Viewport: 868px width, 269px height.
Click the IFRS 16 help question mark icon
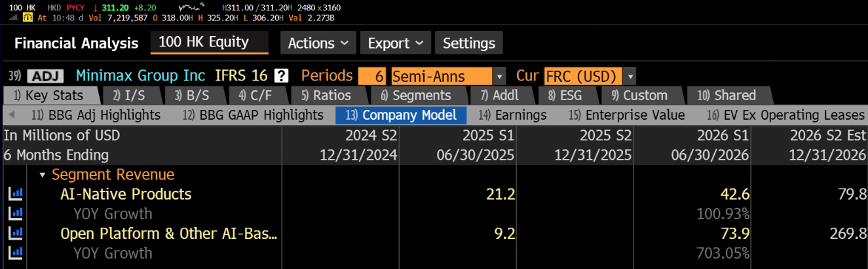282,76
